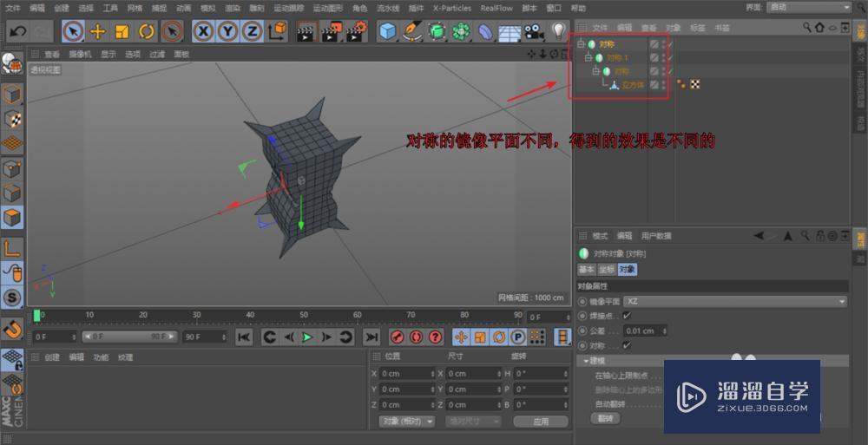The width and height of the screenshot is (868, 445).
Task: Click position X 0 cm field
Action: pyautogui.click(x=408, y=374)
